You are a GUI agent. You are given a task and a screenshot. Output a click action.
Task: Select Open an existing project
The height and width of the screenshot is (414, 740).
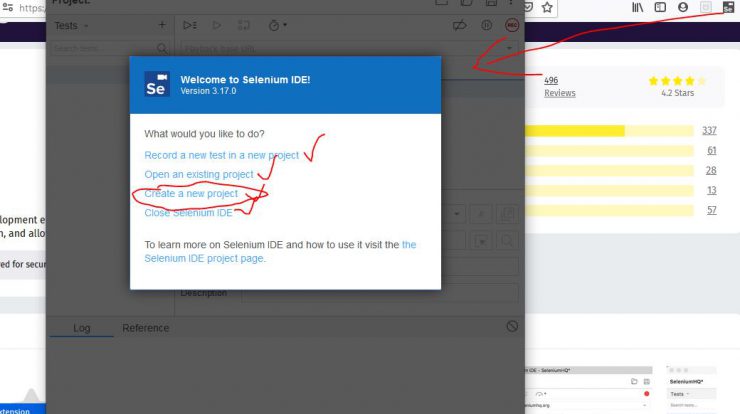[x=199, y=175]
